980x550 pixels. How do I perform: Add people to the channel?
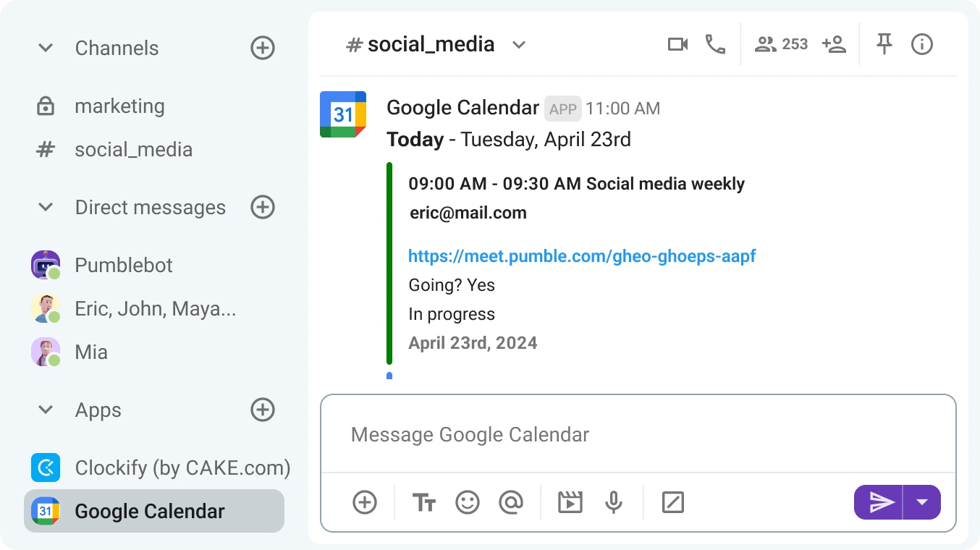coord(834,45)
